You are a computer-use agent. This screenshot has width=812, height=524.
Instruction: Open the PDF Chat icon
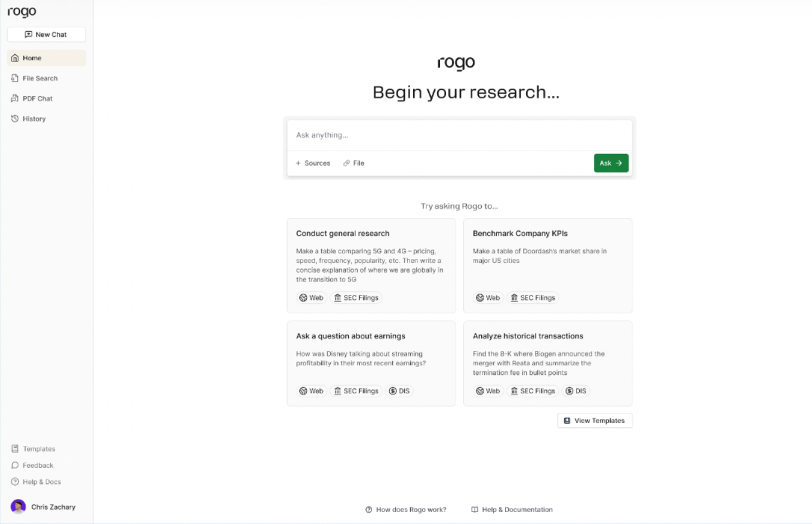point(16,98)
